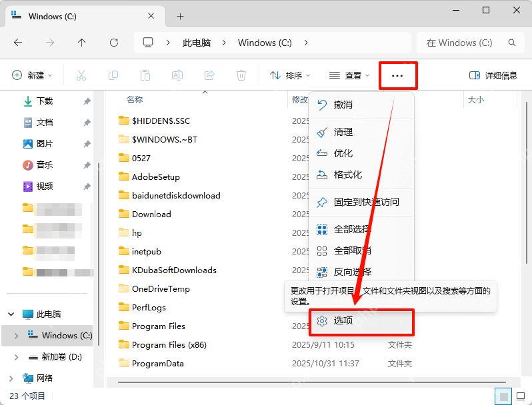This screenshot has height=405, width=532.
Task: Click the Share icon in toolbar
Action: 209,75
